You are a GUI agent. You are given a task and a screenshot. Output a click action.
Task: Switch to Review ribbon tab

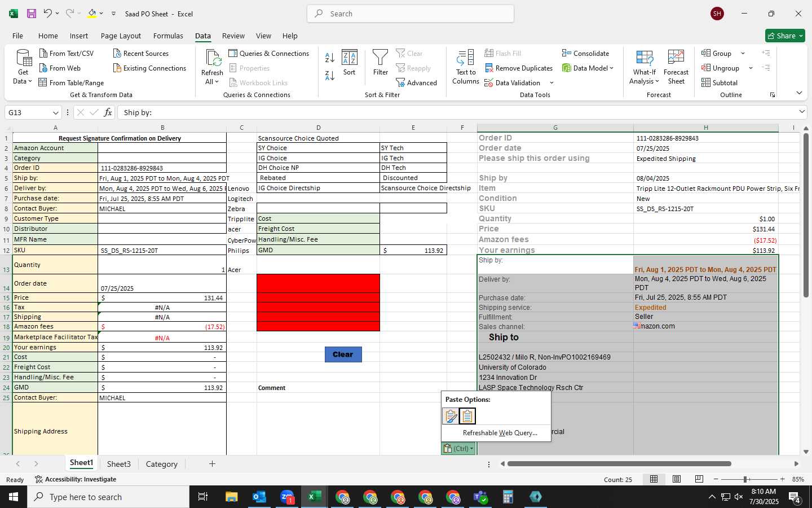click(233, 36)
